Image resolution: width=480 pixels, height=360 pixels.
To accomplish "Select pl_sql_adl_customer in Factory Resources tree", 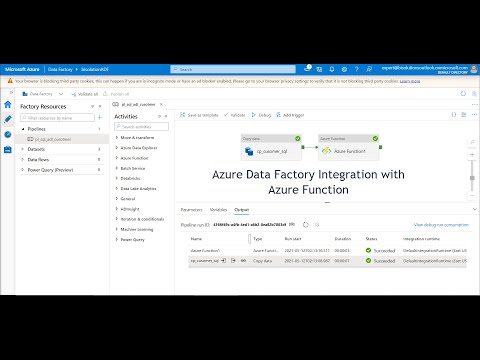I will tap(53, 139).
